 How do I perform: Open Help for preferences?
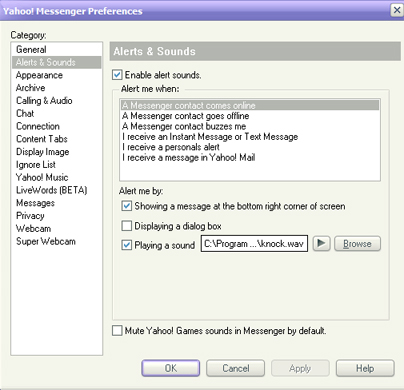click(x=365, y=368)
